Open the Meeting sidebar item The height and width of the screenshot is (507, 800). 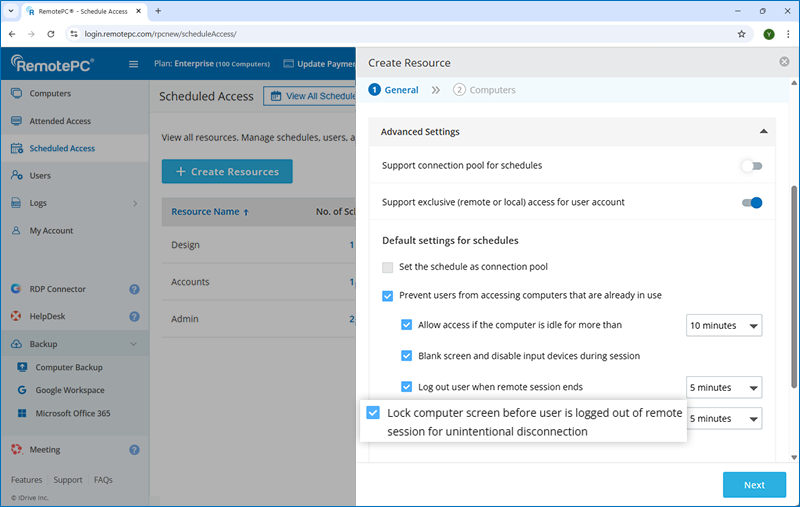tap(44, 450)
